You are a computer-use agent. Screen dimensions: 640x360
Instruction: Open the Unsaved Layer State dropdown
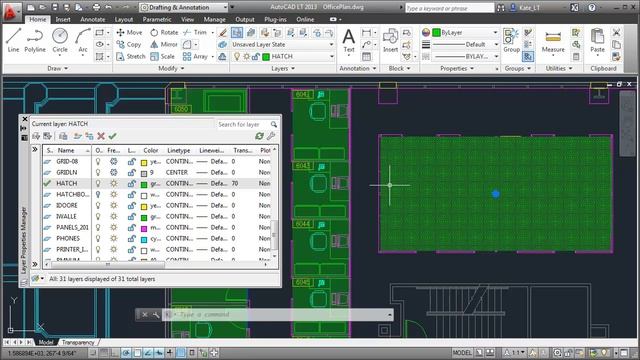[x=282, y=44]
